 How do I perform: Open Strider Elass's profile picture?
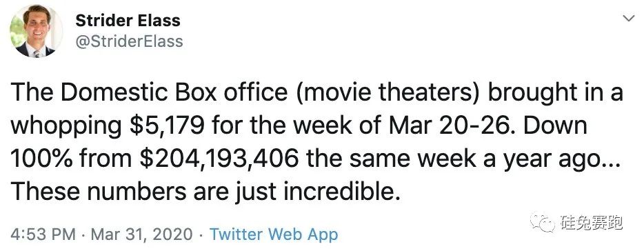35,32
